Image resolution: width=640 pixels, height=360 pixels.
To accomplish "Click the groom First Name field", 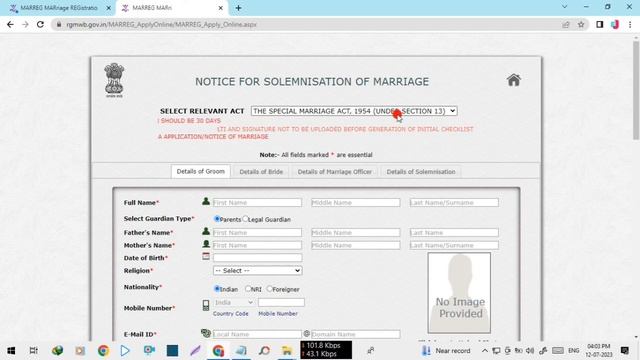I will tap(257, 202).
